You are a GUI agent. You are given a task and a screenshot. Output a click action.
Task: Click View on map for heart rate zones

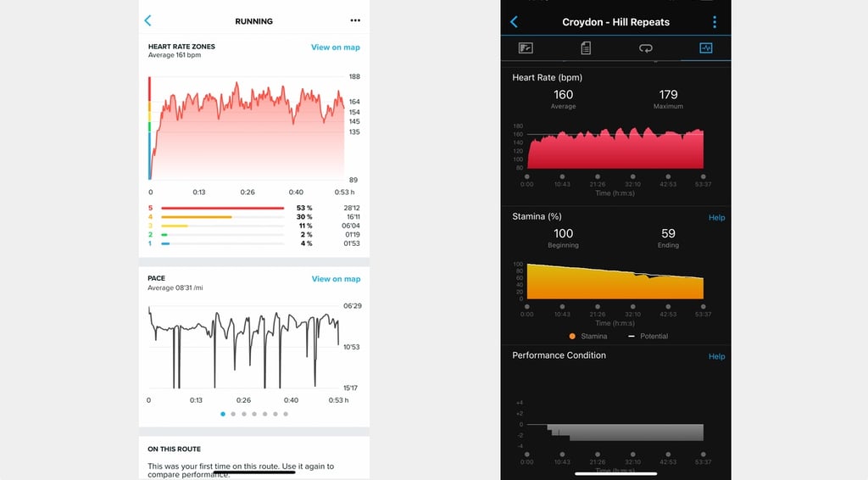point(336,47)
